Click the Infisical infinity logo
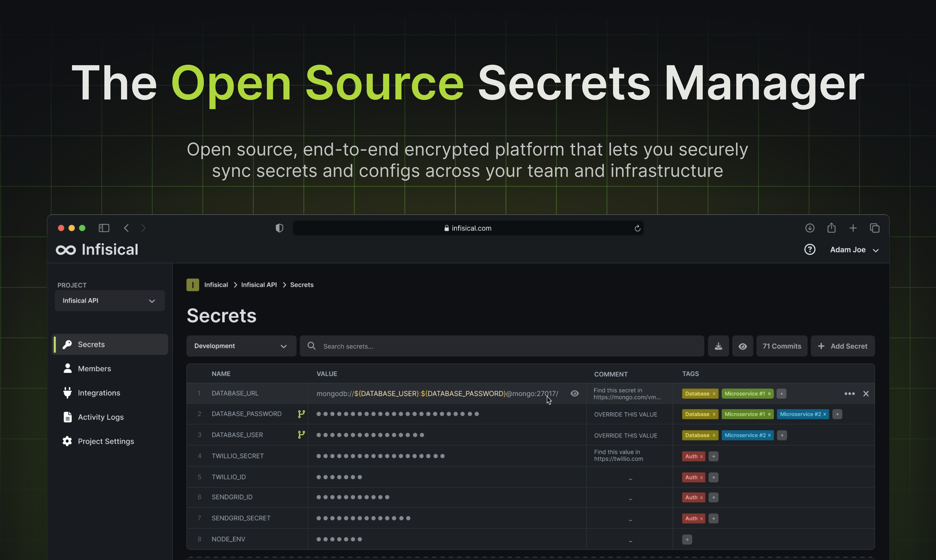The height and width of the screenshot is (560, 936). click(x=65, y=249)
